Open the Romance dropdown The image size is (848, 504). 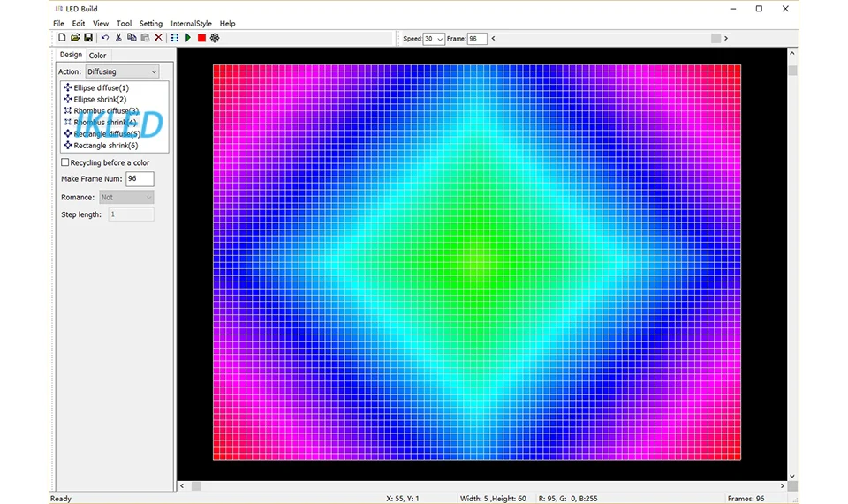pyautogui.click(x=126, y=197)
